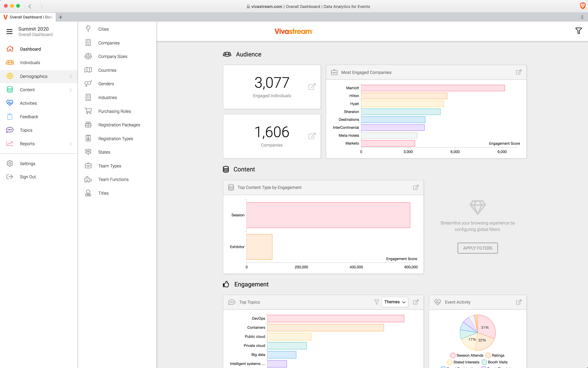The width and height of the screenshot is (588, 368).
Task: Expand Top Topics chart icon
Action: coord(416,302)
